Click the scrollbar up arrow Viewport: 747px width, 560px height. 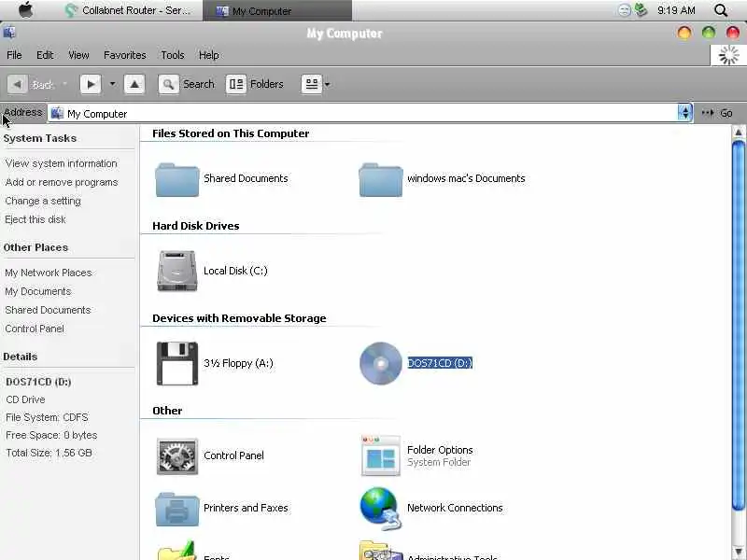(738, 133)
